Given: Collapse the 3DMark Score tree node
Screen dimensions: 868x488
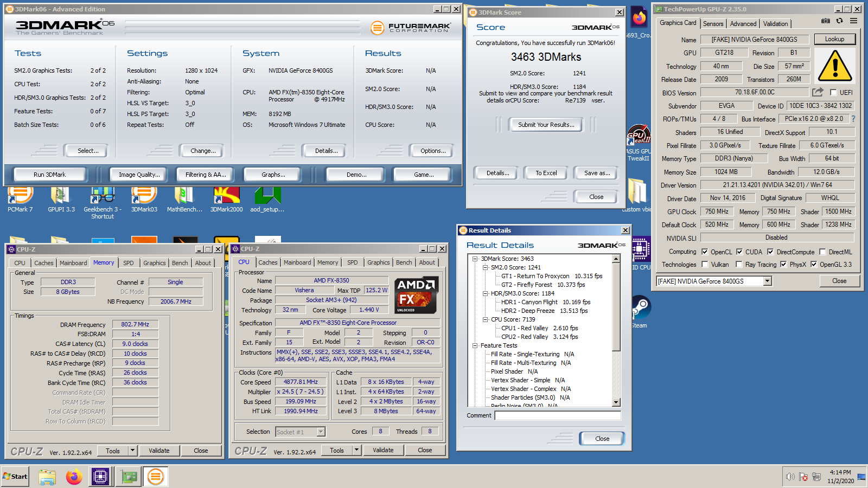Looking at the screenshot, I should click(x=475, y=259).
